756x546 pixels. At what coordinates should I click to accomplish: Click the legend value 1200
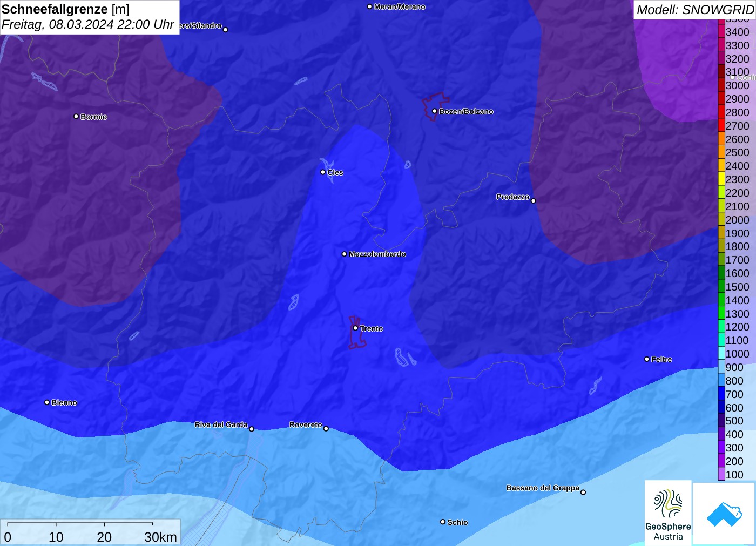737,327
